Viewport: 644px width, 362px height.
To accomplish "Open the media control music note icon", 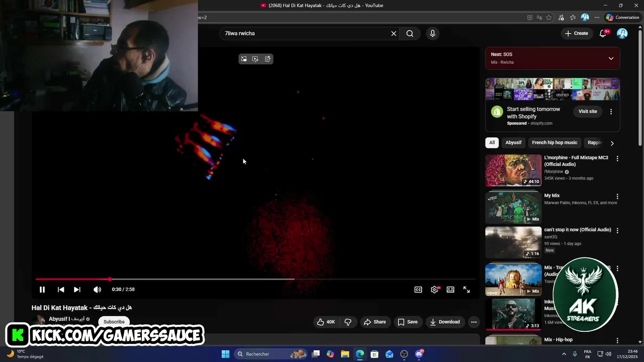I will click(561, 18).
